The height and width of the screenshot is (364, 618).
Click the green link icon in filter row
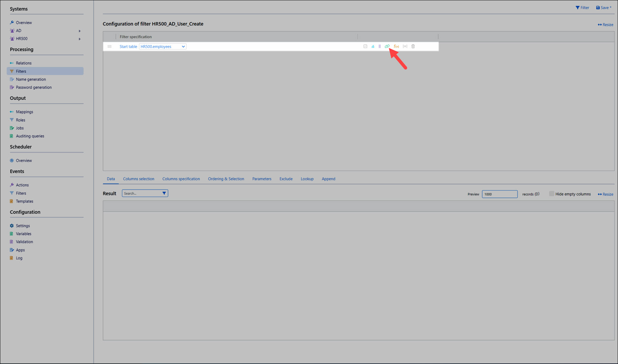click(x=387, y=46)
